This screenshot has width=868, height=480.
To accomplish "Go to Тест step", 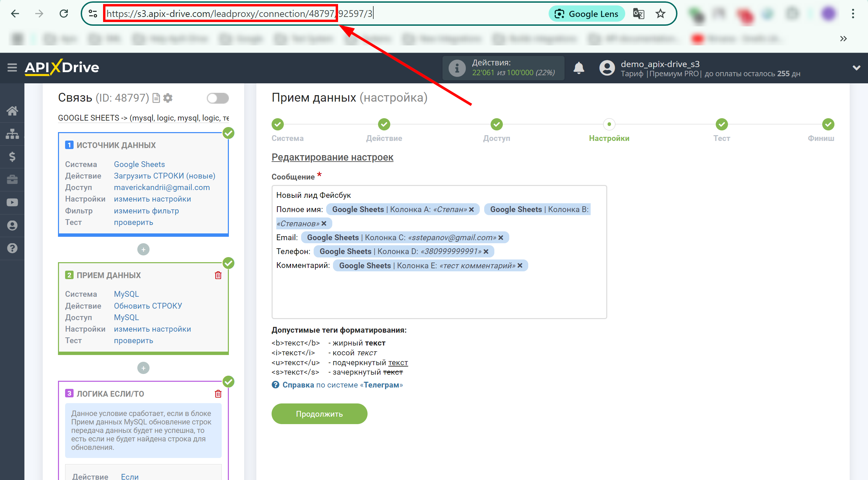I will pyautogui.click(x=722, y=124).
